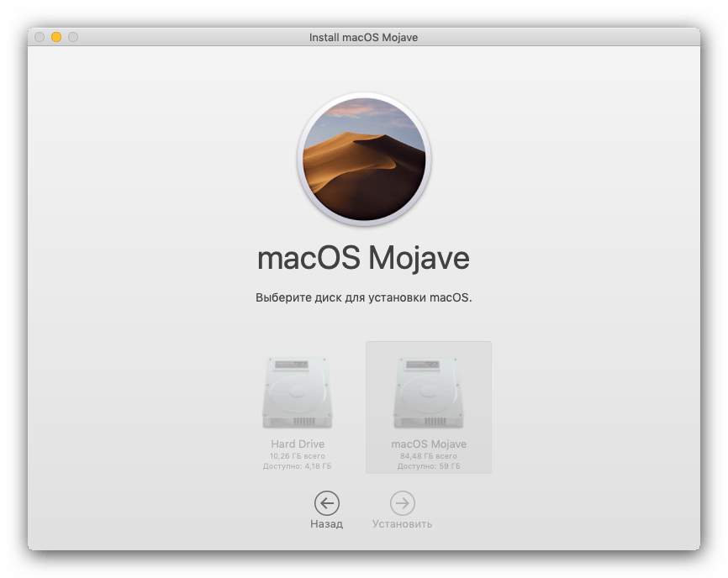
Task: Click the highlighted tile around the selected disk
Action: [480, 353]
